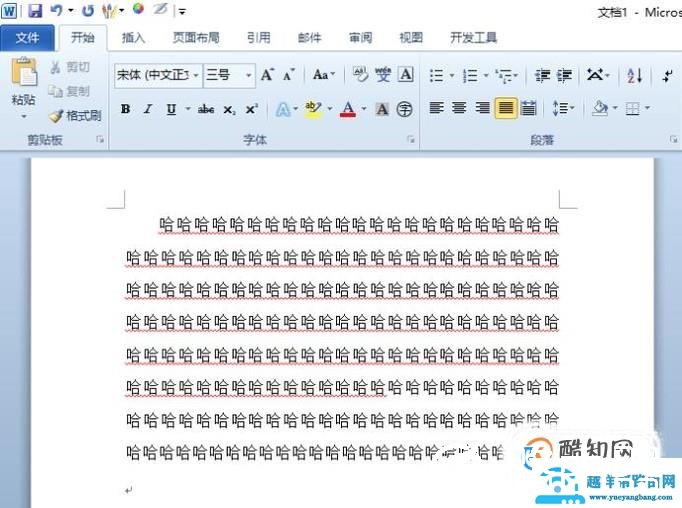Switch to the References (引用) tab
The width and height of the screenshot is (682, 508).
259,38
